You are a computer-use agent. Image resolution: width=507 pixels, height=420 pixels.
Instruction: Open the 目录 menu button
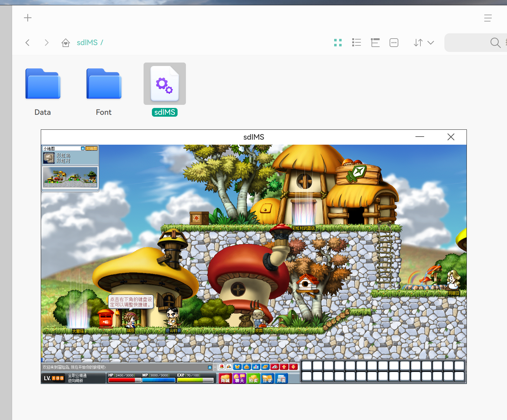click(267, 379)
